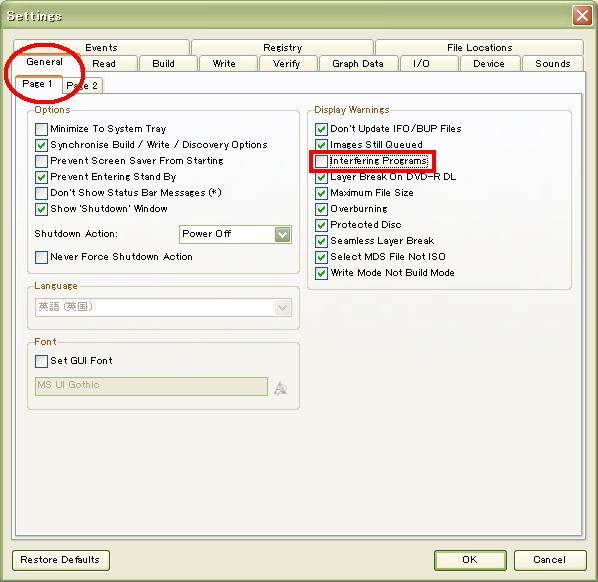The width and height of the screenshot is (598, 582).
Task: Check Never Force Shutdown Action
Action: click(x=41, y=257)
